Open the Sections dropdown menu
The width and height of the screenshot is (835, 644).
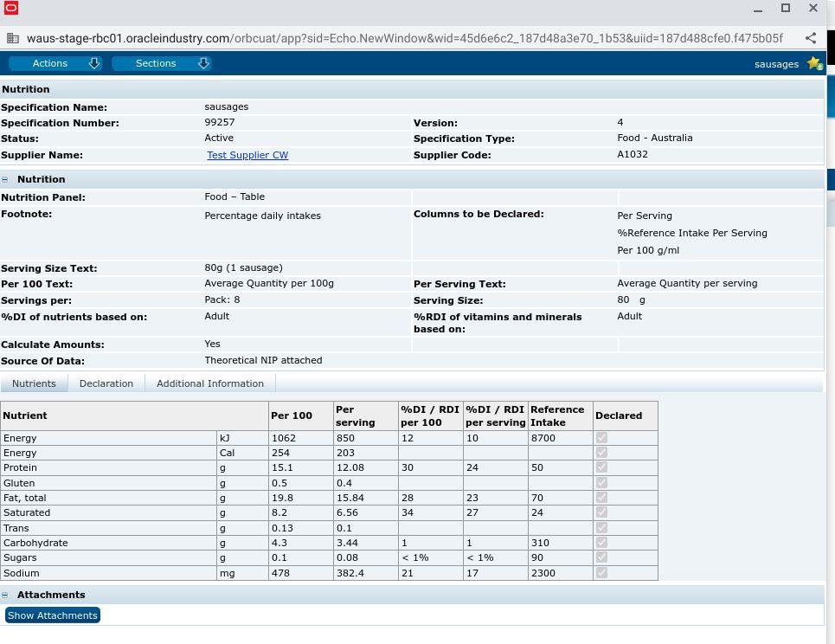[x=161, y=63]
